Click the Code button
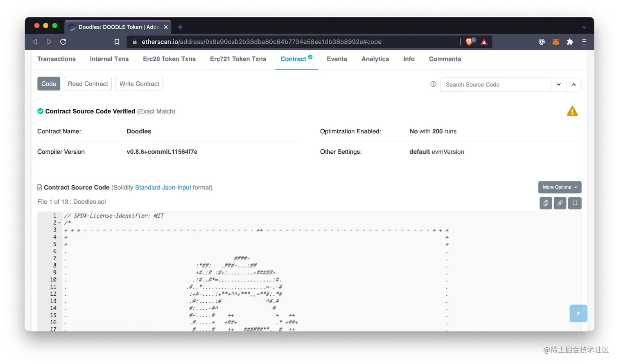 click(49, 83)
